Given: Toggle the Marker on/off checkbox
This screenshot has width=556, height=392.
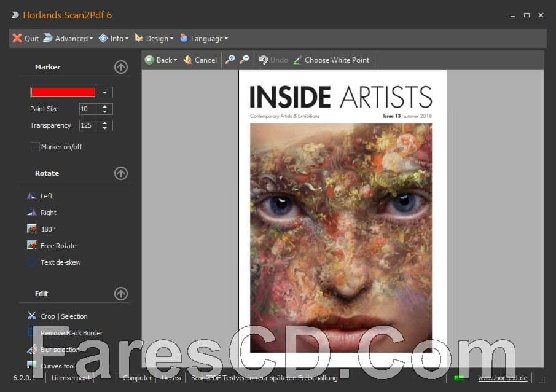Looking at the screenshot, I should (x=35, y=146).
